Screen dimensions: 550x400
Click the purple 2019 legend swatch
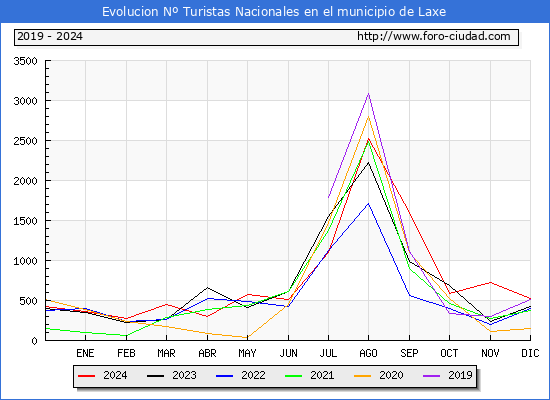tap(431, 376)
